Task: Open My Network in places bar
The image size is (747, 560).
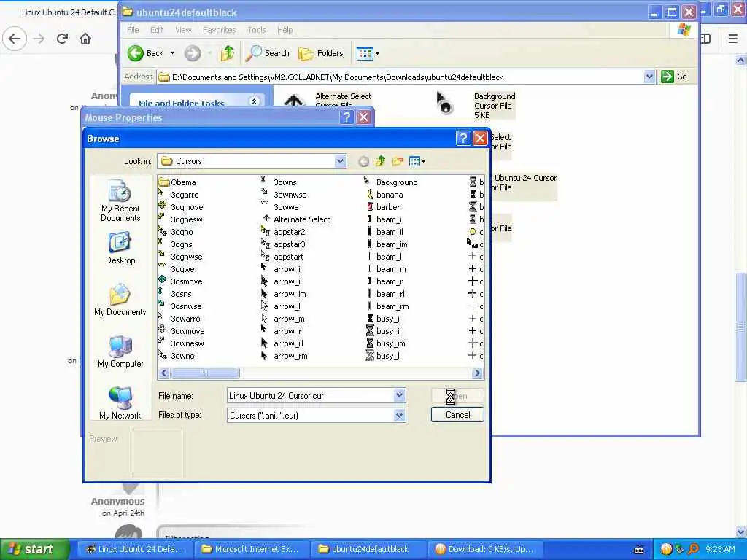Action: [120, 403]
